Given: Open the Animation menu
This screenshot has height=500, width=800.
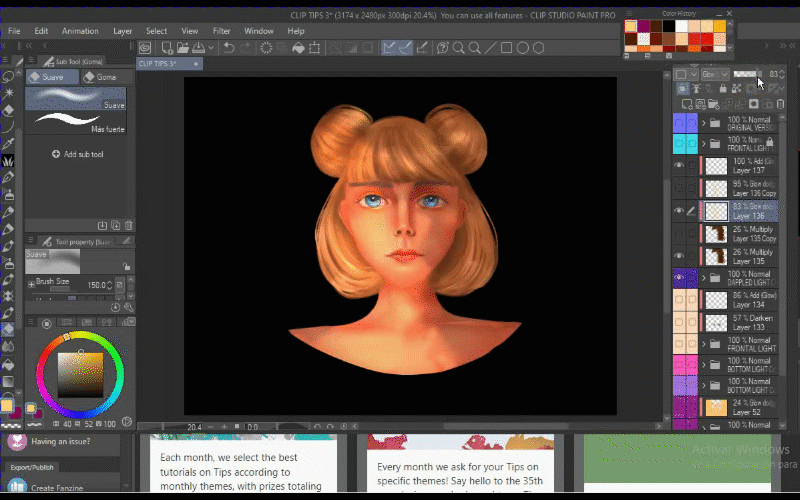Looking at the screenshot, I should click(x=80, y=31).
